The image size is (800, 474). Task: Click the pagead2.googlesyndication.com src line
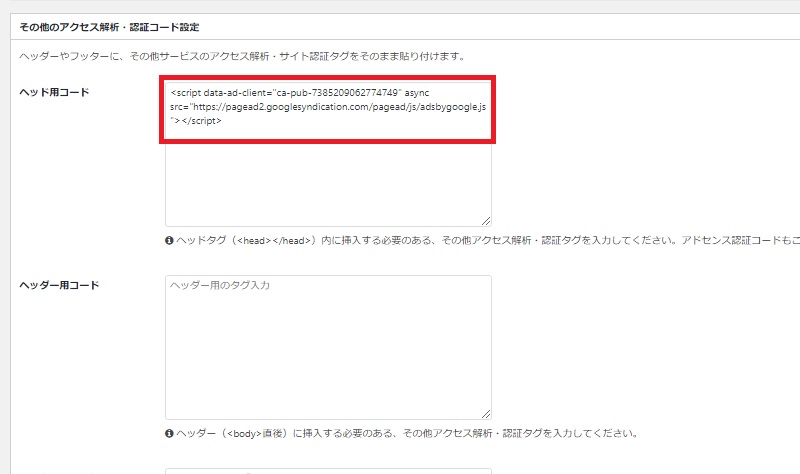pos(328,107)
